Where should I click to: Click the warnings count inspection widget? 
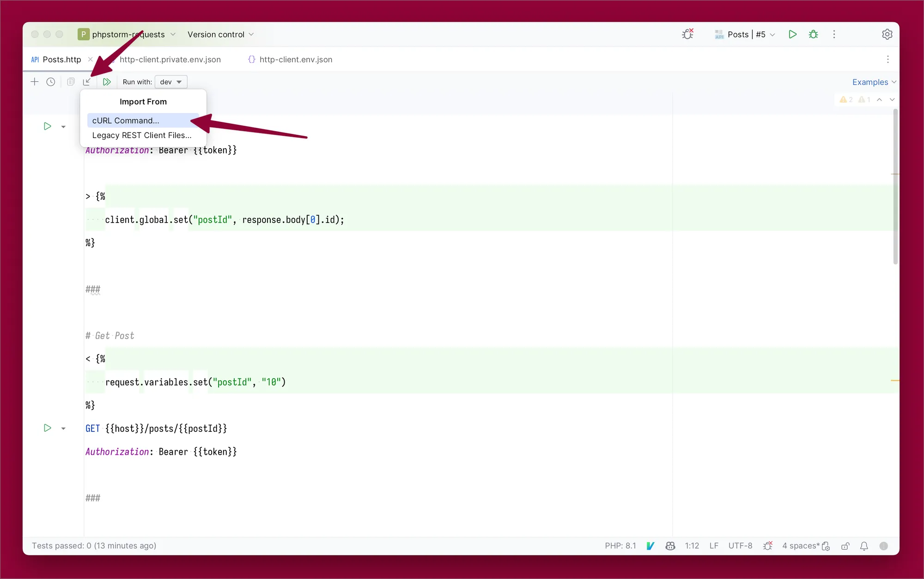[855, 99]
